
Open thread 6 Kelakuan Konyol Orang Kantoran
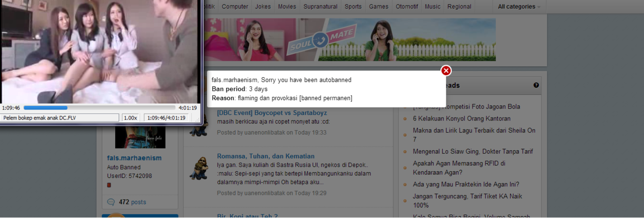[462, 119]
